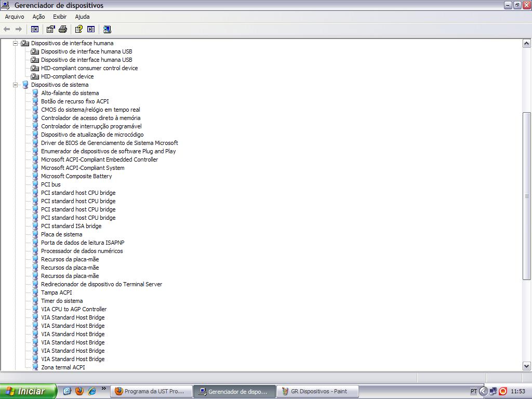Screen dimensions: 532x399
Task: Launch Internet Explorer from quick launch
Action: [x=92, y=391]
